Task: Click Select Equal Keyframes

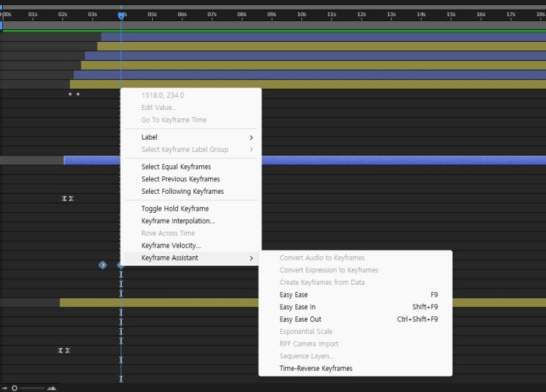Action: [181, 167]
